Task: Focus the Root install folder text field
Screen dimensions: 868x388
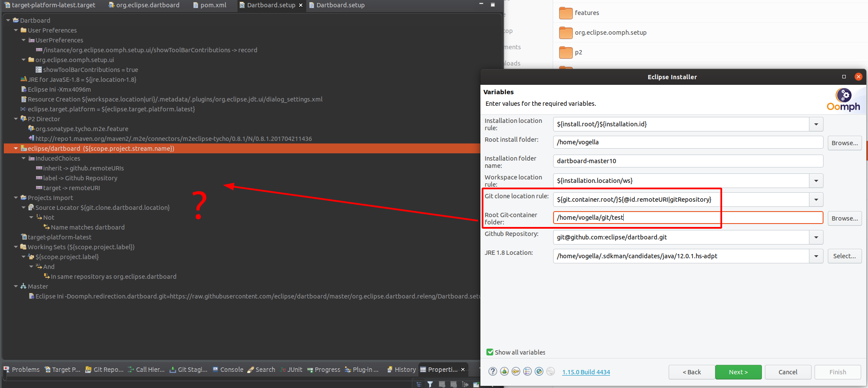Action: point(688,142)
